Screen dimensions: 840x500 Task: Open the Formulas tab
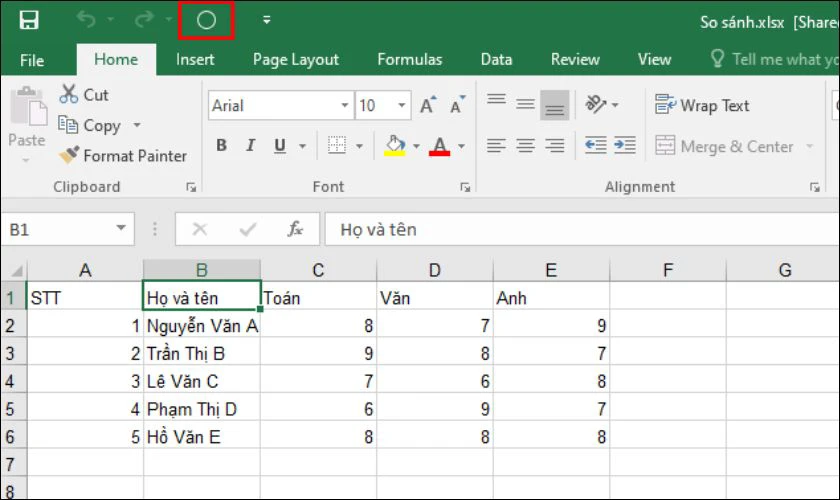click(x=410, y=59)
